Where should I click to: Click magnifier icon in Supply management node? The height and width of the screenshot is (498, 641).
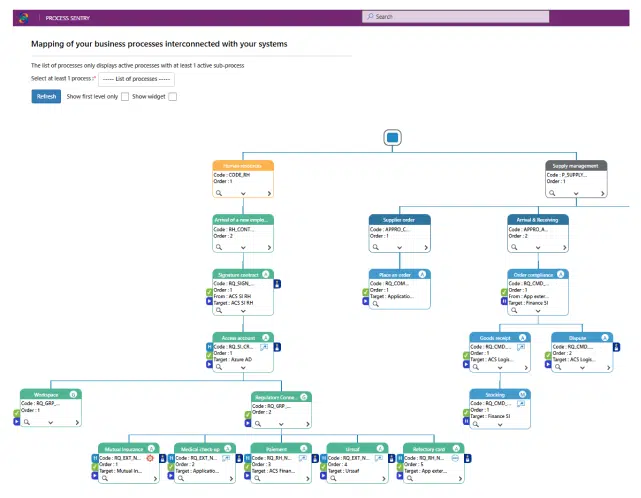point(552,190)
